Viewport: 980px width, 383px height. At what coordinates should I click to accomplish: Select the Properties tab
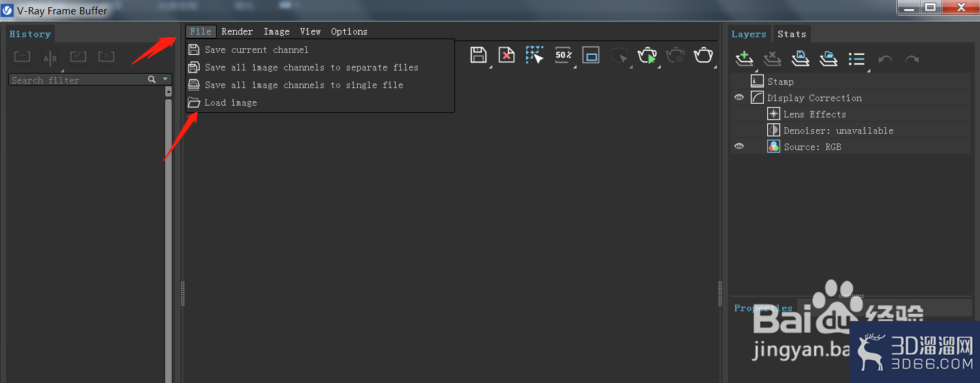(763, 308)
